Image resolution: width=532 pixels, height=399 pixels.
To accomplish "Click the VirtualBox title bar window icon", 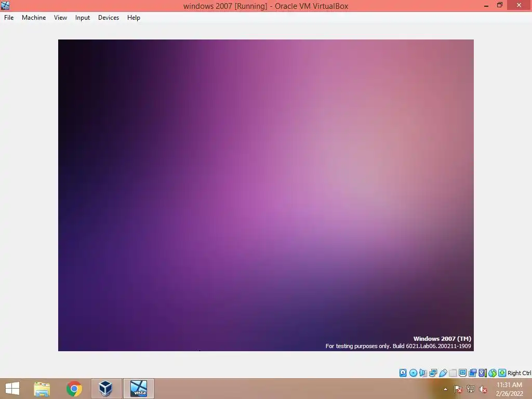I will (x=5, y=5).
